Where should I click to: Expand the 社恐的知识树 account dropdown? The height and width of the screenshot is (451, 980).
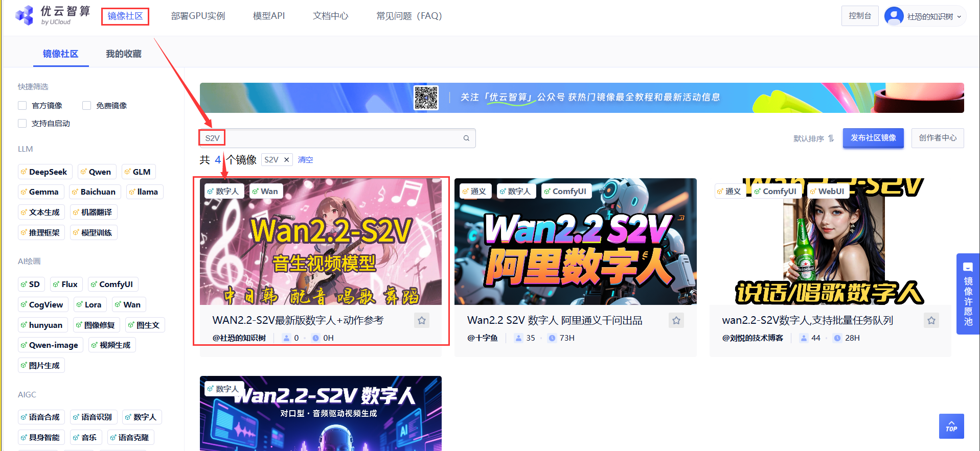tap(959, 16)
